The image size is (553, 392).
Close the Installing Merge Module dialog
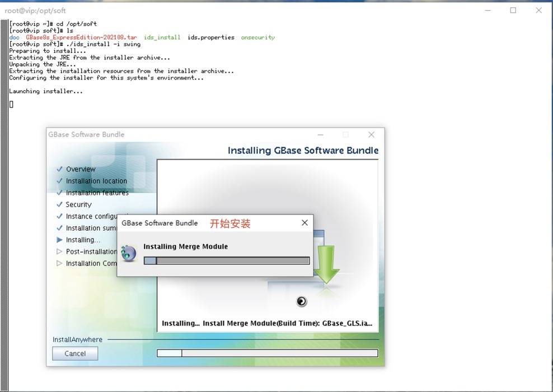click(304, 223)
